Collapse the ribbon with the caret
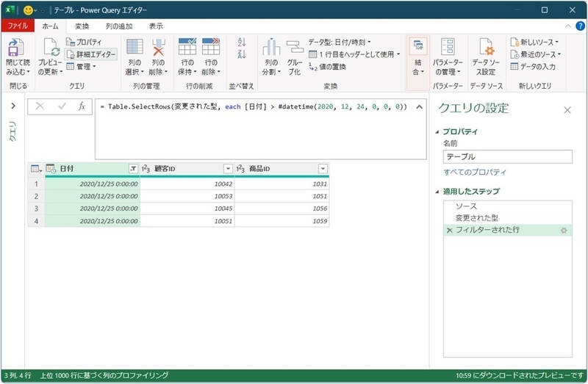This screenshot has width=588, height=384. (x=568, y=26)
